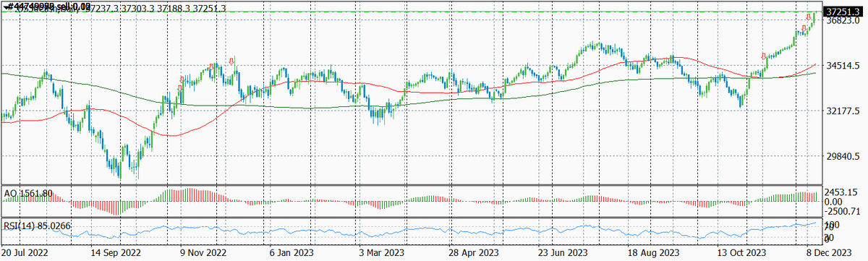This screenshot has width=868, height=261.
Task: Click the 29840.5 price level label
Action: (x=842, y=156)
